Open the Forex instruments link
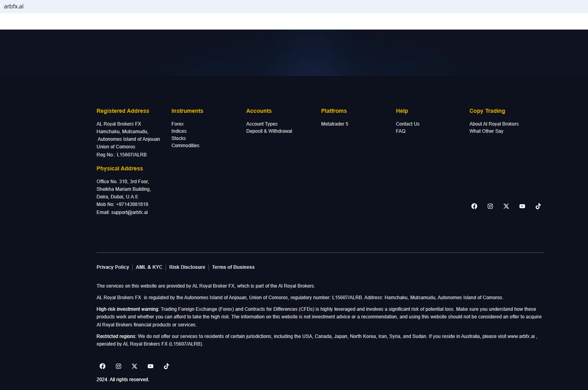 click(177, 124)
